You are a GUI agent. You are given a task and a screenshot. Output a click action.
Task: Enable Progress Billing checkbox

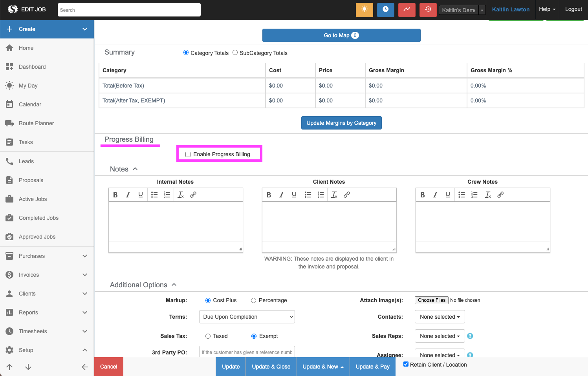tap(188, 154)
